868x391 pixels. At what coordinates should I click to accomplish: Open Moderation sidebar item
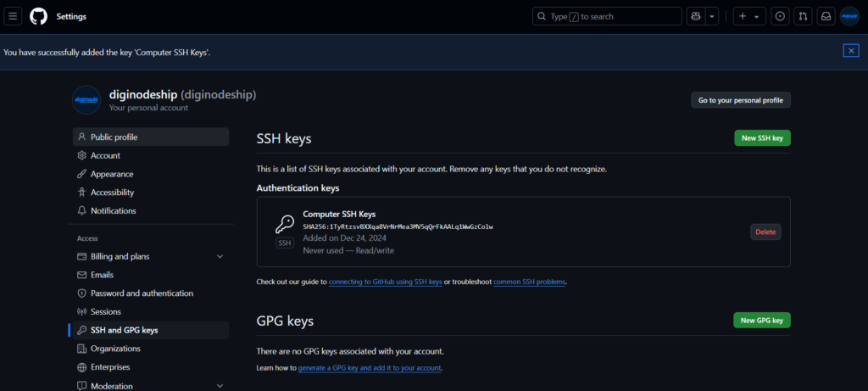[151, 385]
